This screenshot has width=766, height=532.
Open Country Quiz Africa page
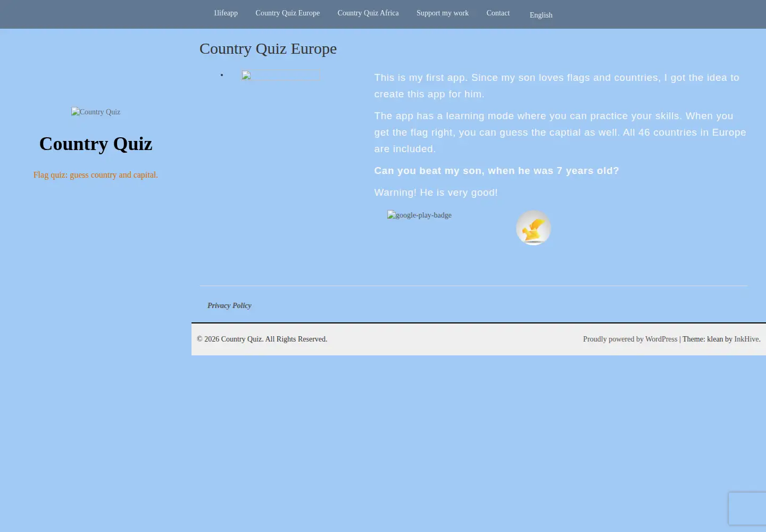pyautogui.click(x=368, y=13)
